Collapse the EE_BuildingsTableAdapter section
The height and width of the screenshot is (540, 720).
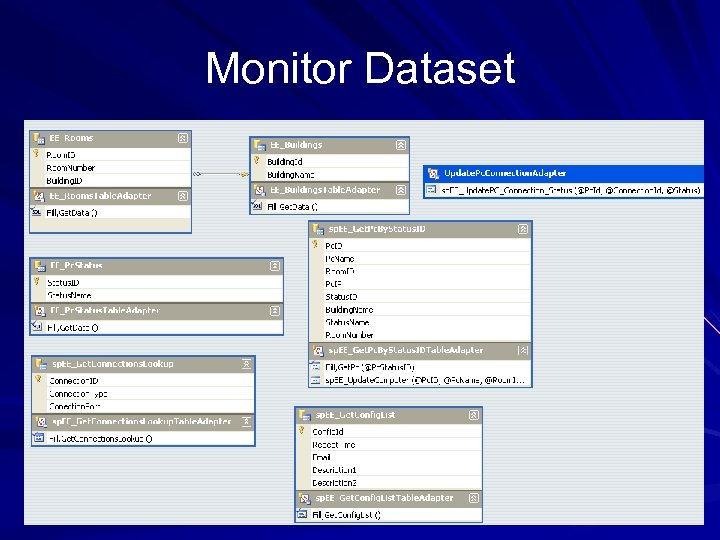click(401, 190)
